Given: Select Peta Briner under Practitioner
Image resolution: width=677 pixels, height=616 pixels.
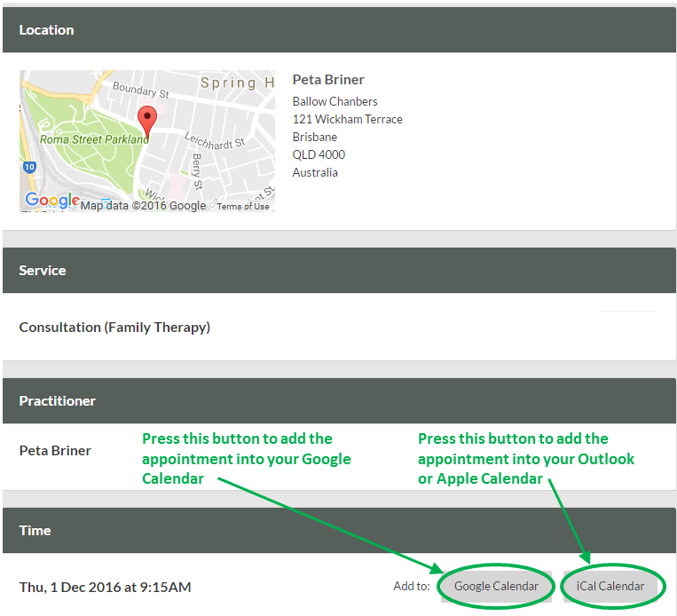Looking at the screenshot, I should click(x=55, y=451).
